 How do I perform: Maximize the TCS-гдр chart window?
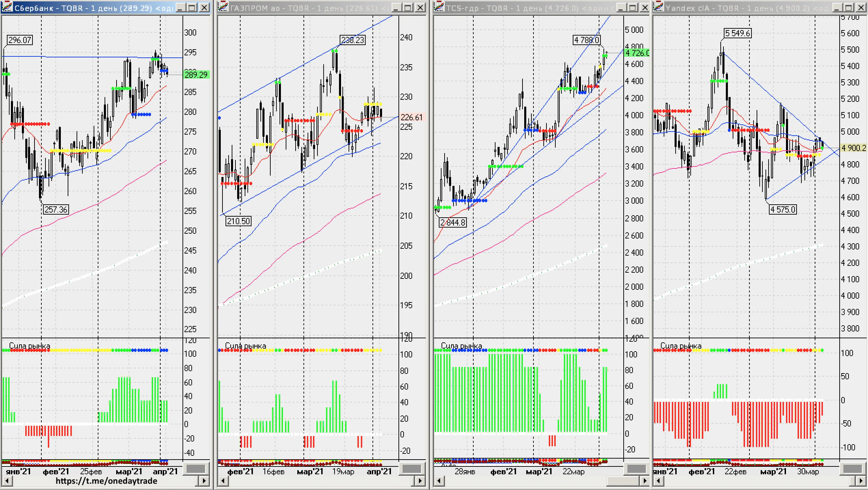pos(633,7)
